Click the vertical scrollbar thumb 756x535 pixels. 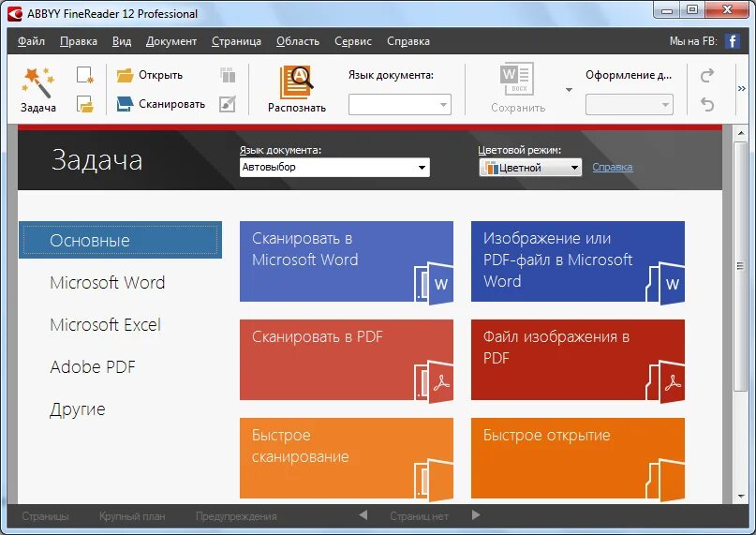pos(741,266)
